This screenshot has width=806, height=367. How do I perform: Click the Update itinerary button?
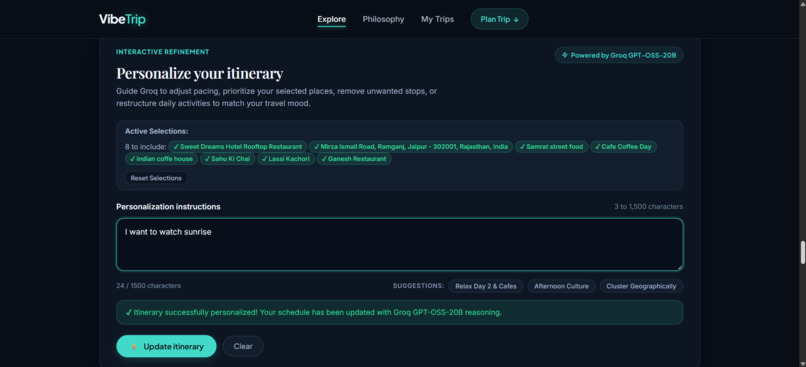point(167,346)
